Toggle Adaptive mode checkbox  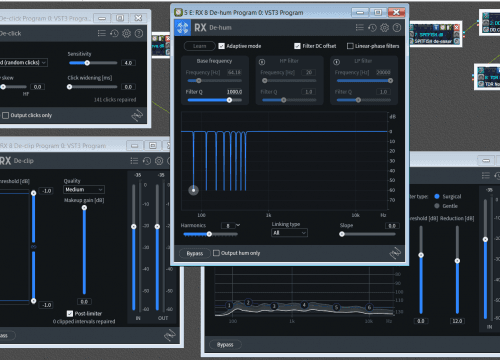pyautogui.click(x=221, y=46)
